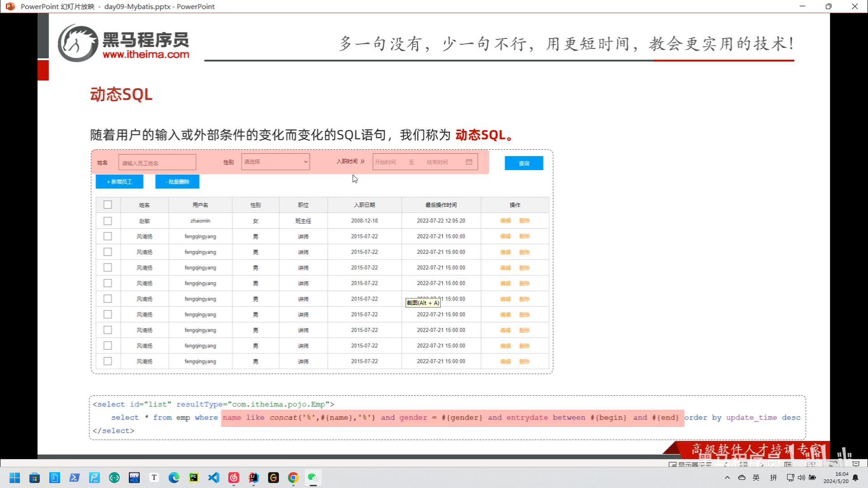Open Visual Studio Code from the taskbar

click(x=213, y=478)
